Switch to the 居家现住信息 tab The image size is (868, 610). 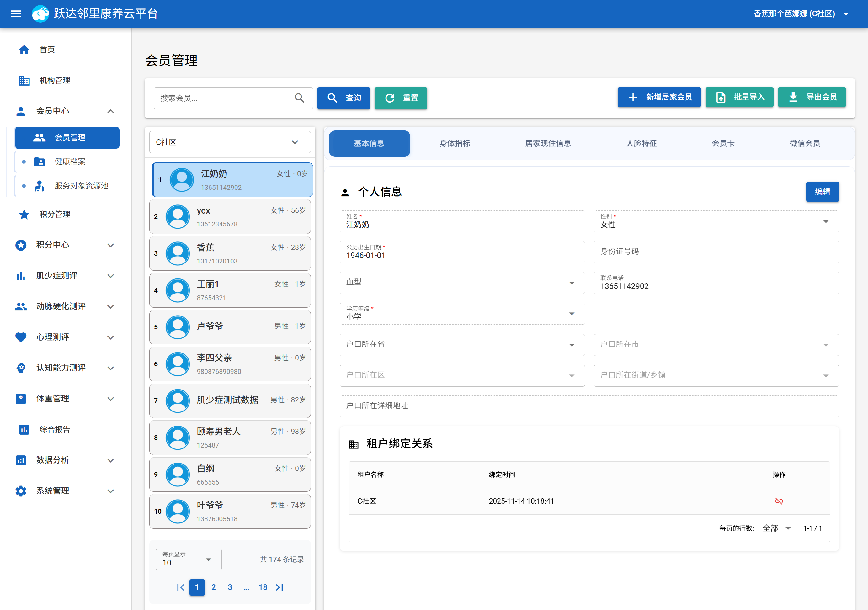pyautogui.click(x=548, y=144)
